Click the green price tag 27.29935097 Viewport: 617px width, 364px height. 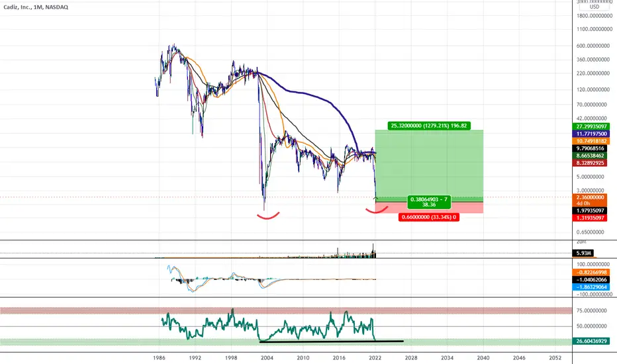[x=593, y=126]
